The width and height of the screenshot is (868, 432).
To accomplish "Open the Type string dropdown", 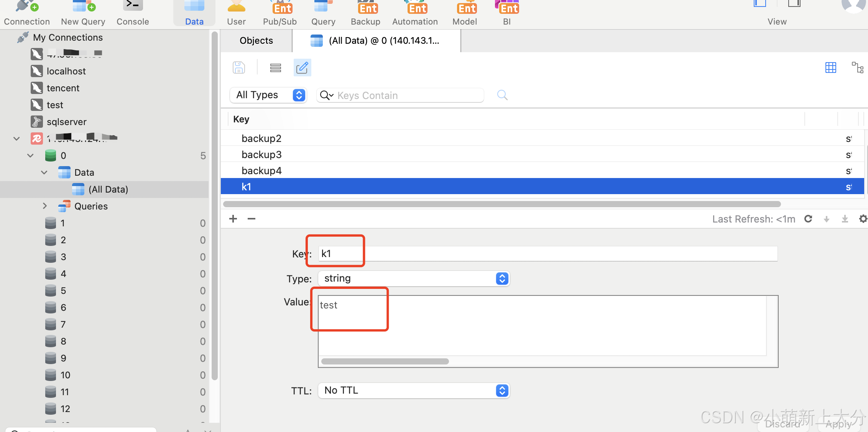I will [414, 278].
